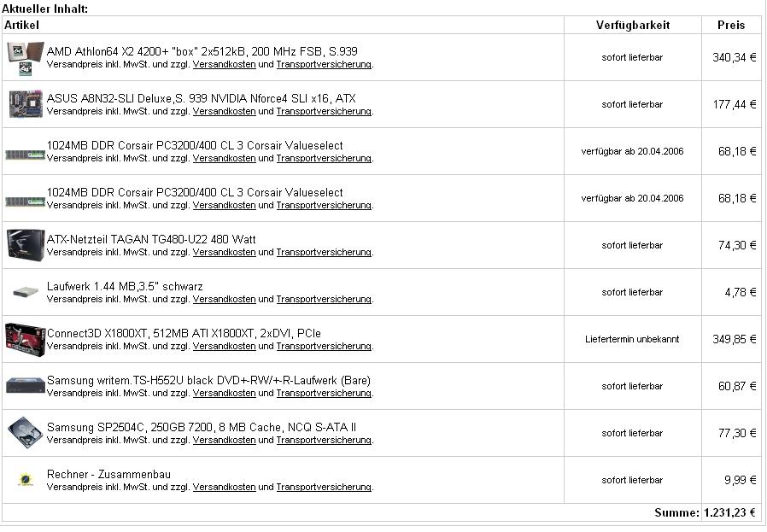The width and height of the screenshot is (767, 532).
Task: Click the floppy drive Laufwerk thumbnail
Action: 26,292
